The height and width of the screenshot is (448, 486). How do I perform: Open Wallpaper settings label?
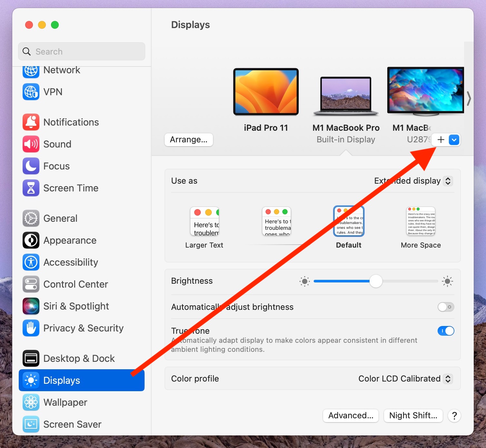pyautogui.click(x=65, y=402)
